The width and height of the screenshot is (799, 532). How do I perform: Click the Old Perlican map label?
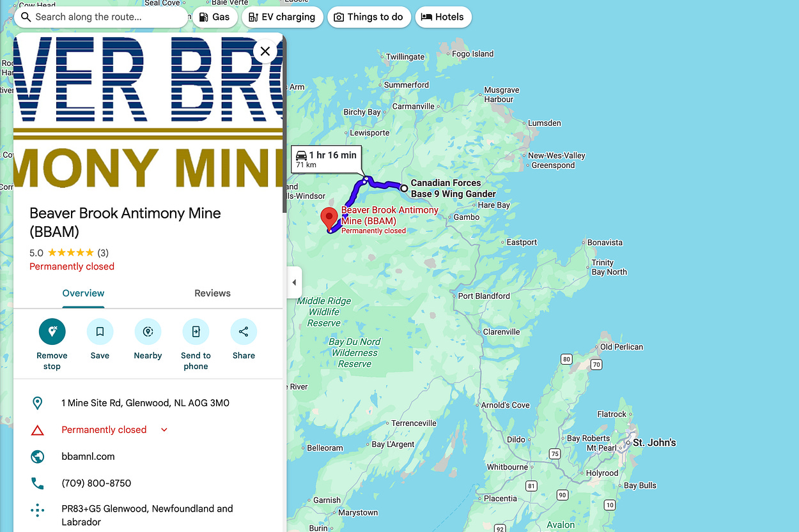621,347
